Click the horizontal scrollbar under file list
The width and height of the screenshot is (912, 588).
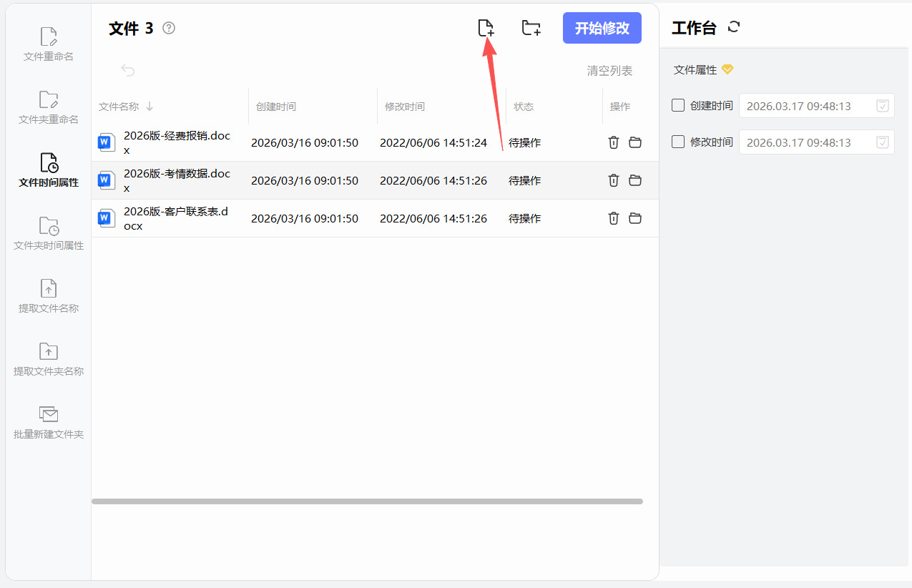click(367, 501)
